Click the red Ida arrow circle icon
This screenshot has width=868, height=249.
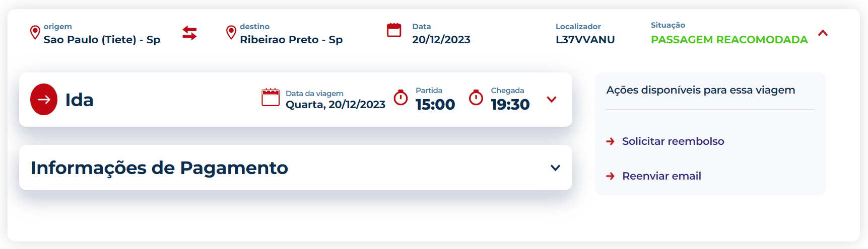point(44,100)
